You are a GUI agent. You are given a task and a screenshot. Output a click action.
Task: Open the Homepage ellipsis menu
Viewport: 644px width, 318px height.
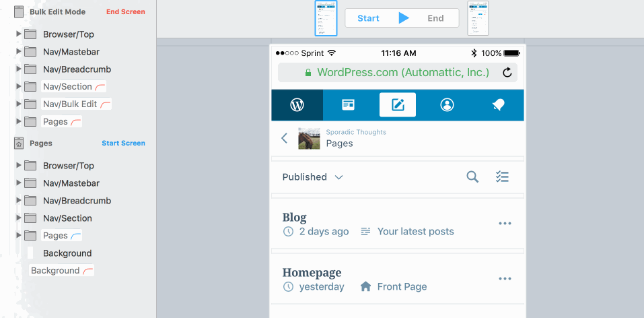coord(505,278)
